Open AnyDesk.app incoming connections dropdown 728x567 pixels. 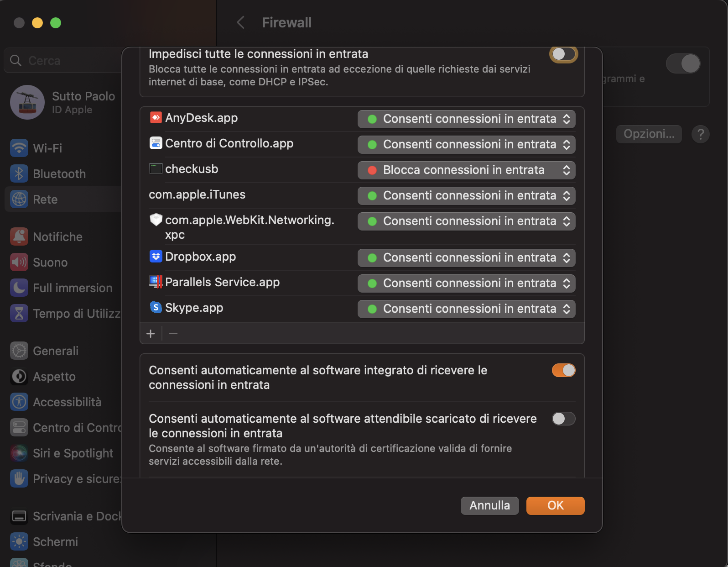coord(466,119)
